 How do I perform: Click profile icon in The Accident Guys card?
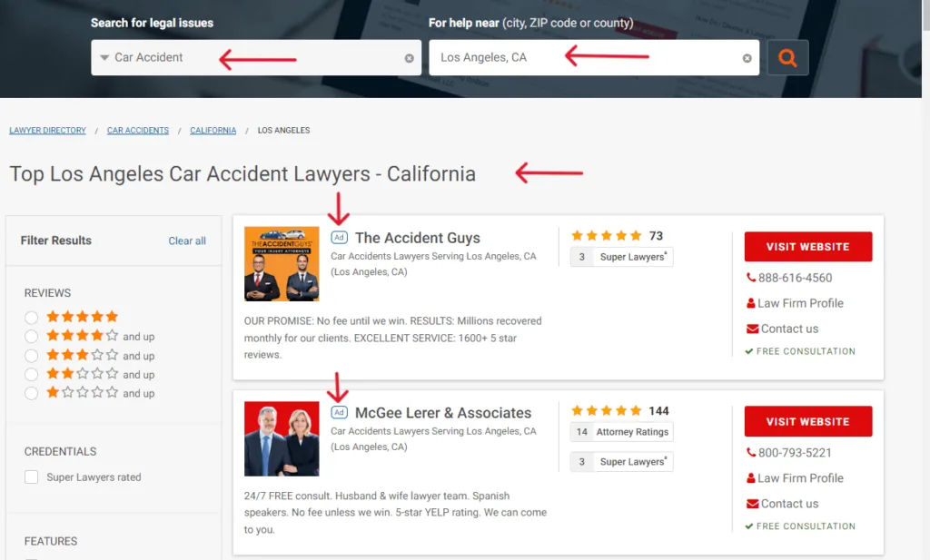click(x=751, y=303)
